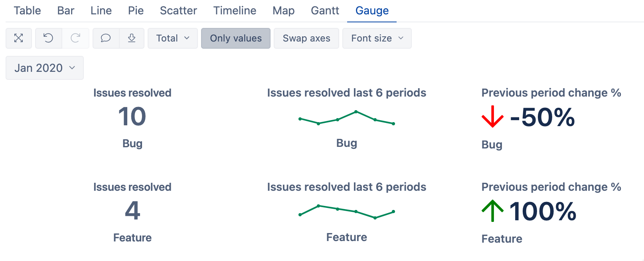This screenshot has height=261, width=644.
Task: Toggle the Only values button
Action: (236, 38)
